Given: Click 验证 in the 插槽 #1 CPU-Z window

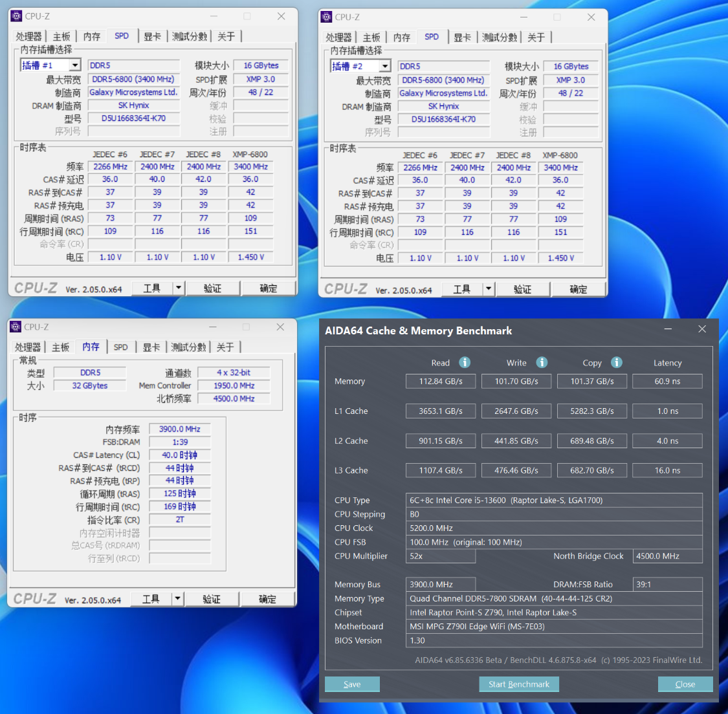Looking at the screenshot, I should coord(213,288).
